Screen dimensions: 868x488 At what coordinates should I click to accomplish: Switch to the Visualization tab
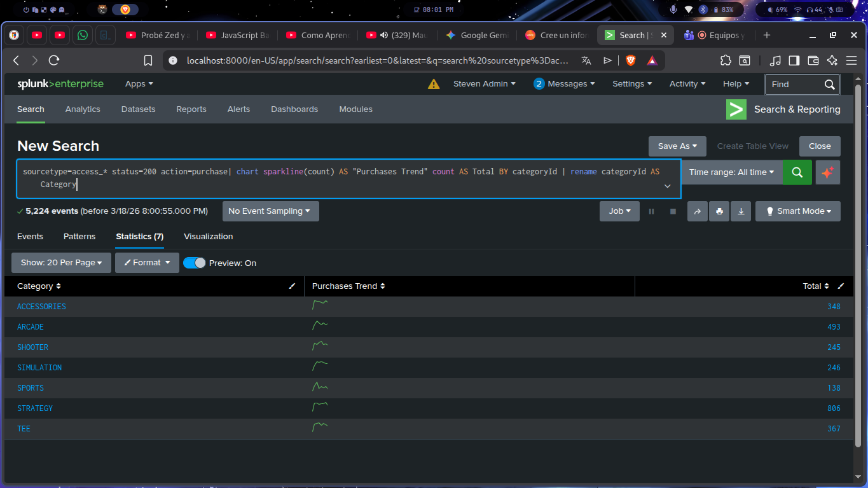tap(208, 236)
